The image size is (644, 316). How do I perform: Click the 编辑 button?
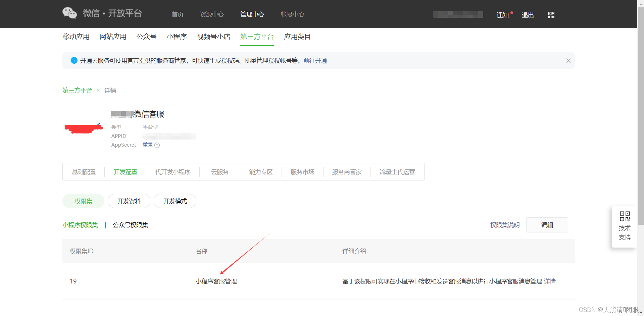[547, 225]
